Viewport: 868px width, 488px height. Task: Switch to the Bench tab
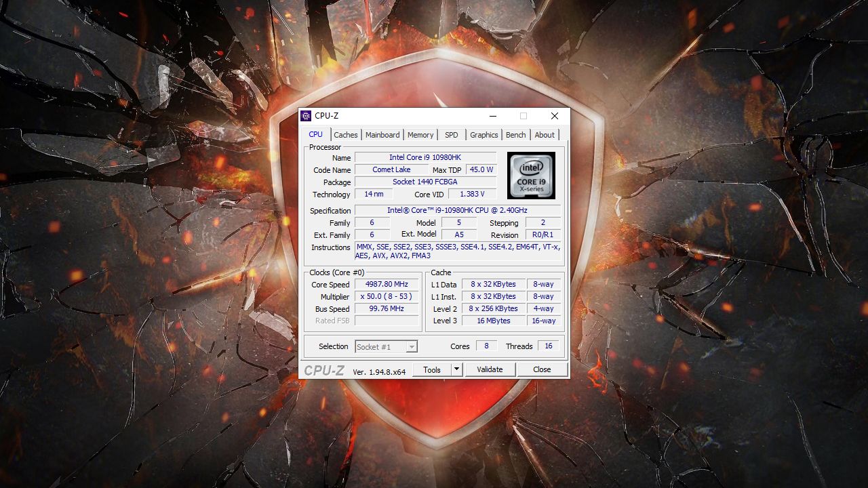coord(515,135)
